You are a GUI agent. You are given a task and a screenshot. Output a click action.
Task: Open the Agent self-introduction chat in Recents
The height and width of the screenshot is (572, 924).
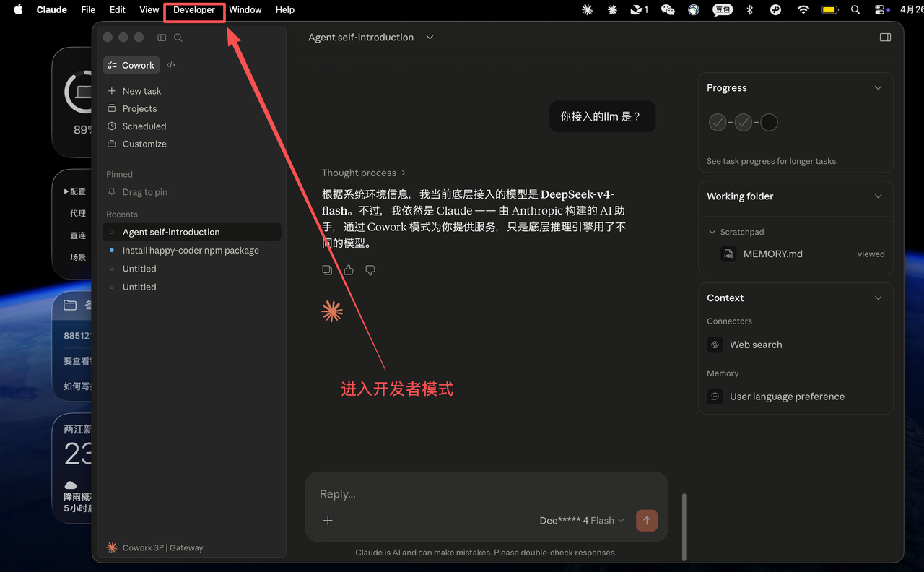pos(191,232)
